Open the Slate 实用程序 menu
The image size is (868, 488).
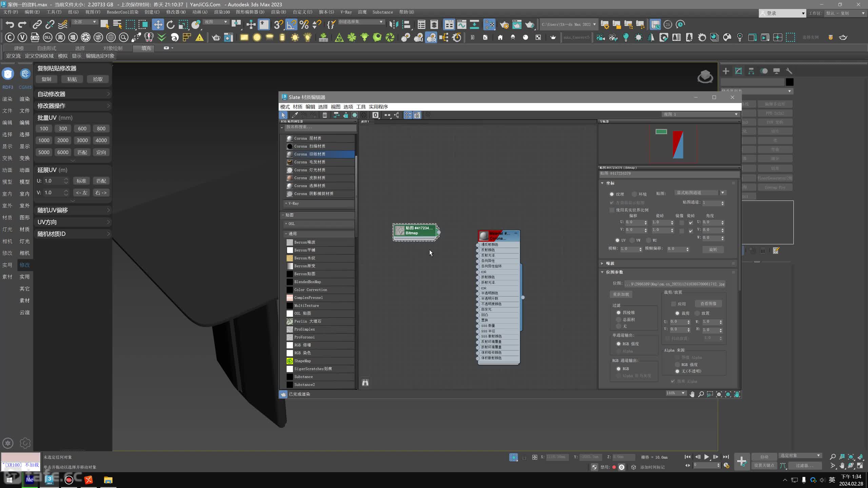tap(378, 107)
